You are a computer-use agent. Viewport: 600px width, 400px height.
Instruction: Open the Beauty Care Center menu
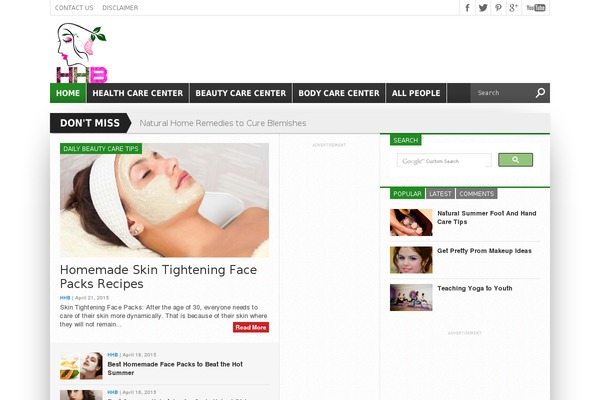point(240,93)
